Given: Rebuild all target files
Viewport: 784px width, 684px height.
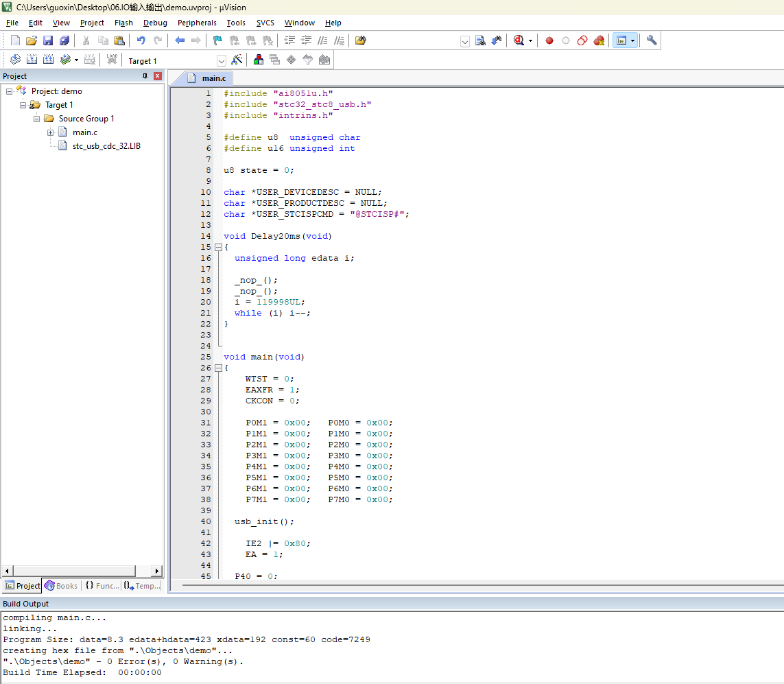Looking at the screenshot, I should click(x=48, y=60).
